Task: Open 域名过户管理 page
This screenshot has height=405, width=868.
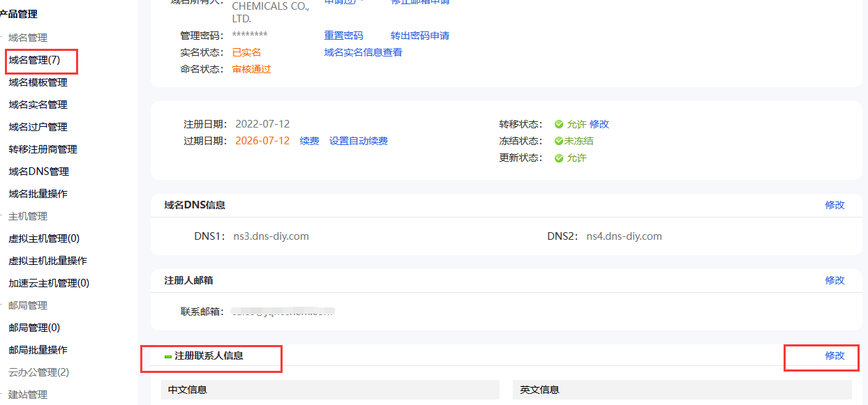Action: coord(38,127)
